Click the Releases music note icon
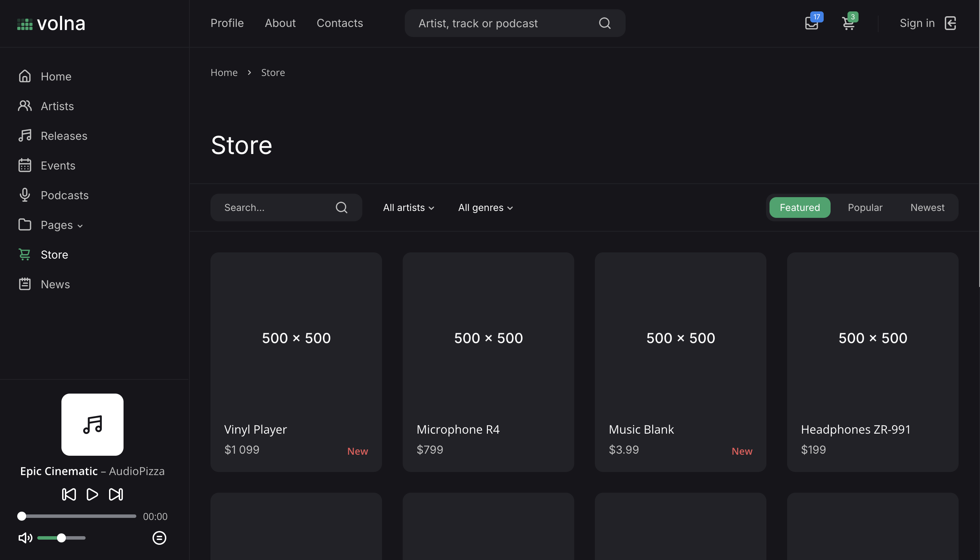Image resolution: width=980 pixels, height=560 pixels. coord(24,135)
